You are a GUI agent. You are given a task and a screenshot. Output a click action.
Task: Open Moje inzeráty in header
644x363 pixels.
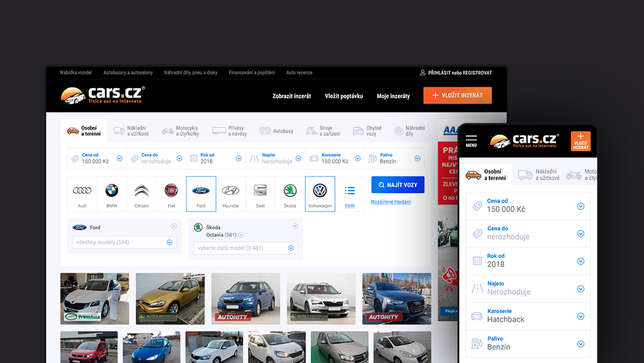tap(393, 96)
